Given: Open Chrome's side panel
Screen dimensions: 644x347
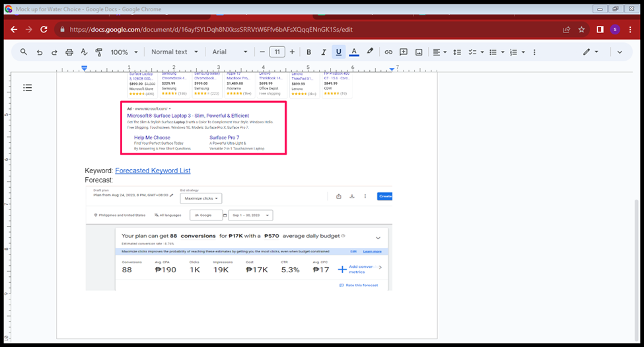Looking at the screenshot, I should pyautogui.click(x=600, y=30).
